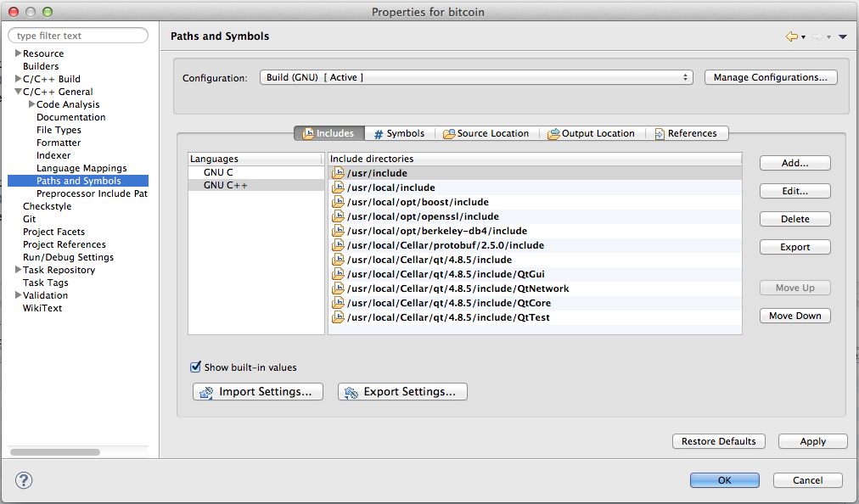Expand the Code Analysis tree node
The image size is (859, 504).
(31, 104)
